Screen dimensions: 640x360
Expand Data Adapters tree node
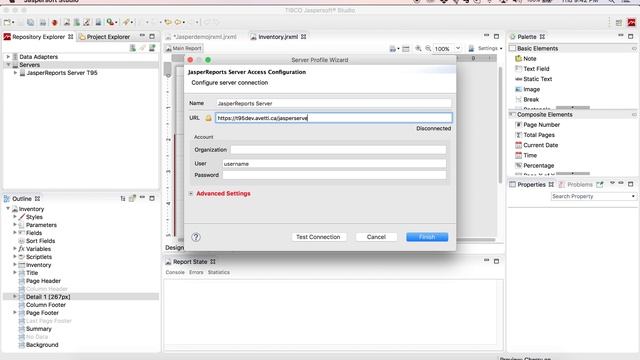coord(8,57)
